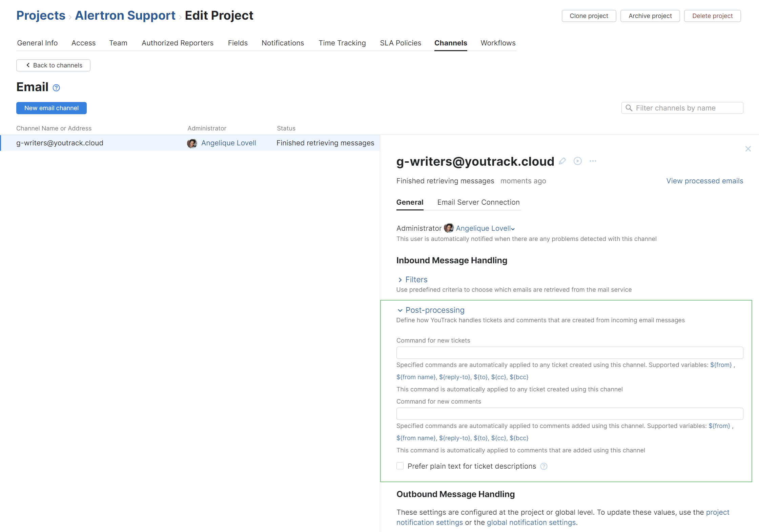Open the global notification settings link

click(x=531, y=523)
